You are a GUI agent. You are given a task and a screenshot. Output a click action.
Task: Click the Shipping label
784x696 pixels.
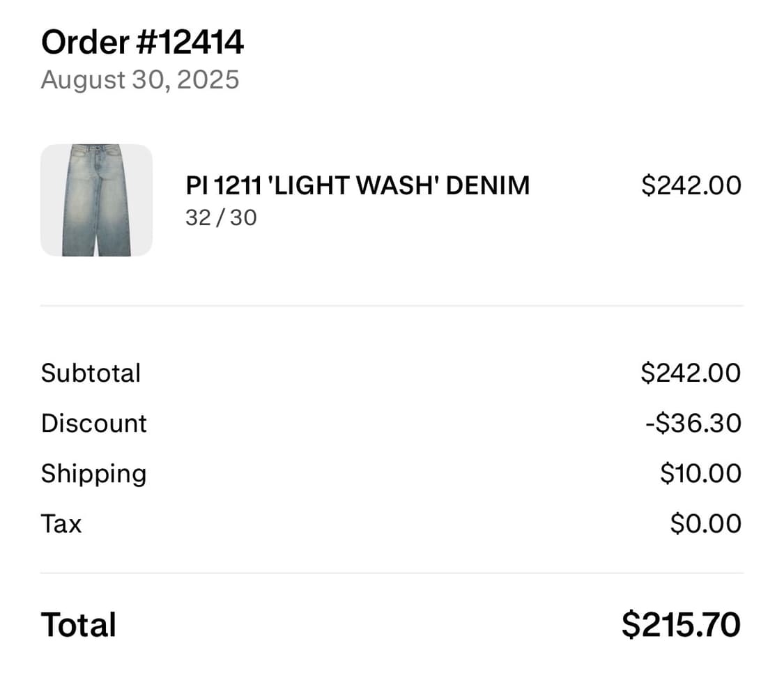[93, 474]
